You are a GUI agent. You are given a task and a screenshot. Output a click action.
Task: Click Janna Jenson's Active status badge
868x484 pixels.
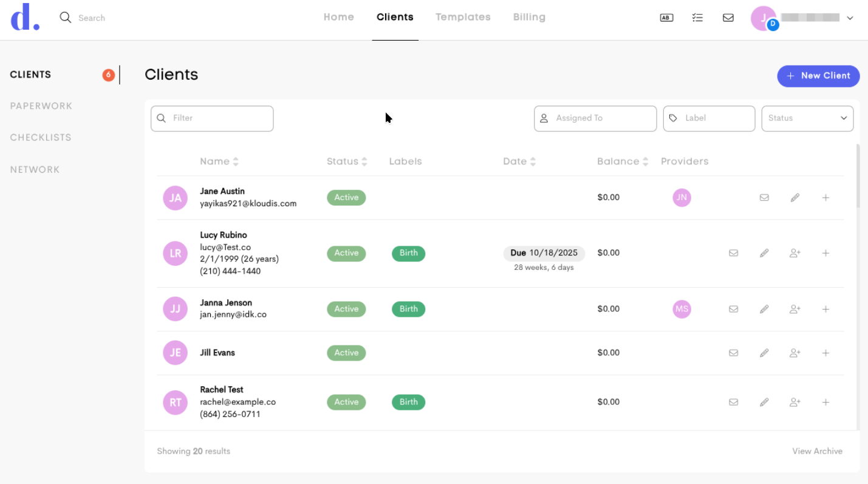346,309
